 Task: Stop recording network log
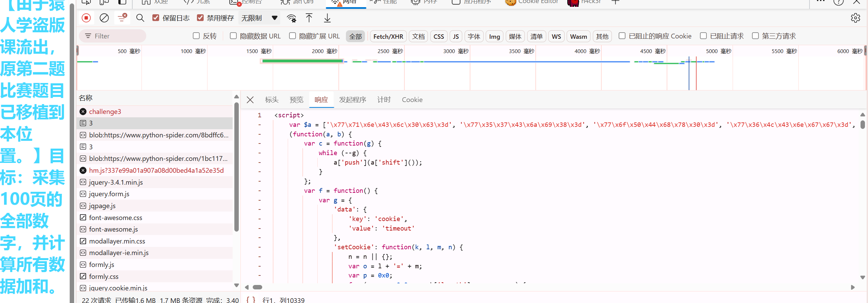point(86,18)
